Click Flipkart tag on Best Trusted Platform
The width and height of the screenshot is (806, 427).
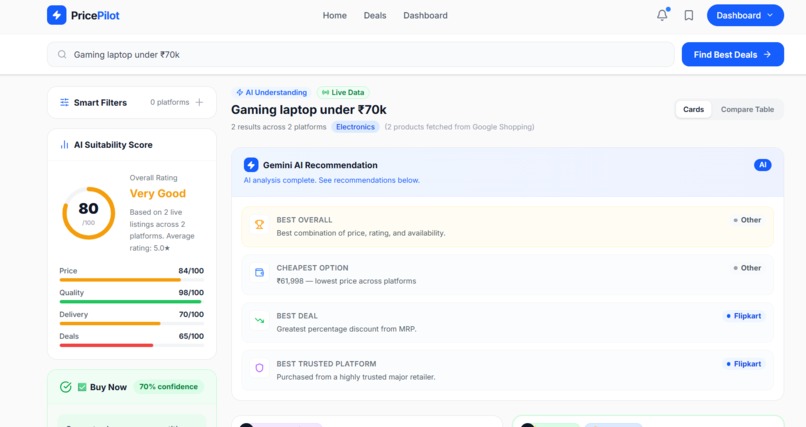(744, 364)
